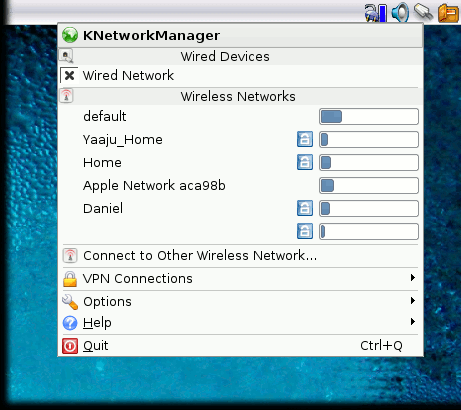Click the lock icon next to Yaaju_Home

305,139
